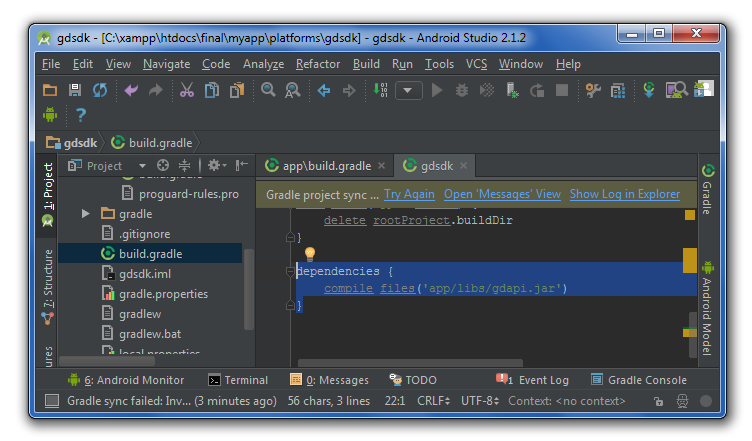
Task: Open the Refactor menu
Action: (318, 64)
